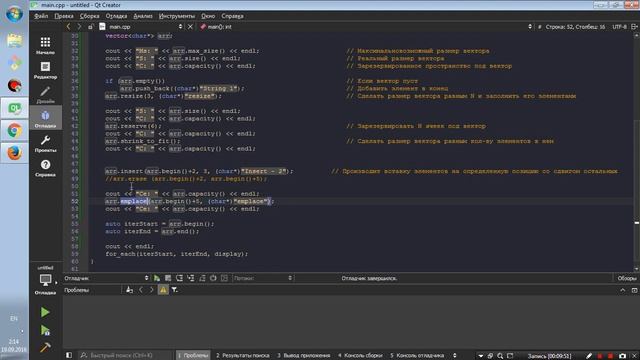The image size is (640, 360).
Task: Click the recorder pencil draw icon
Action: coord(589,356)
